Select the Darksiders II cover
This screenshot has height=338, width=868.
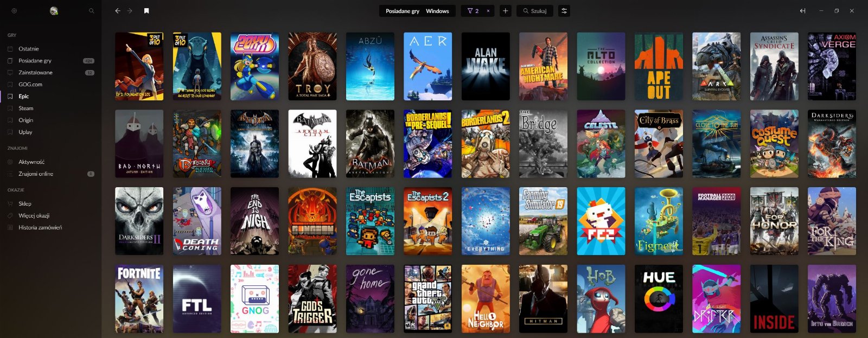139,221
